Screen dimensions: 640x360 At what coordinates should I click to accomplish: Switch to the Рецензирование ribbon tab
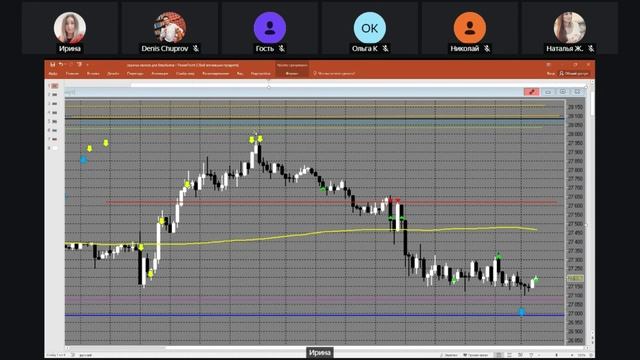click(x=216, y=73)
